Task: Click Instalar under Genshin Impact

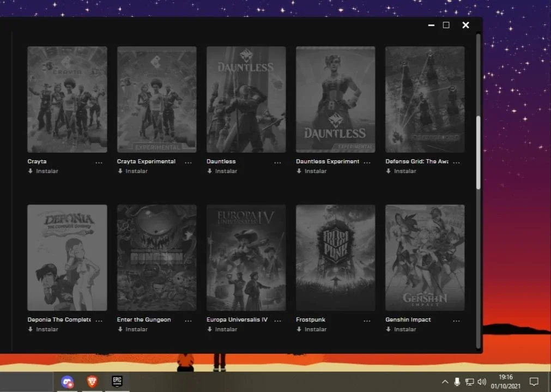Action: click(x=401, y=329)
